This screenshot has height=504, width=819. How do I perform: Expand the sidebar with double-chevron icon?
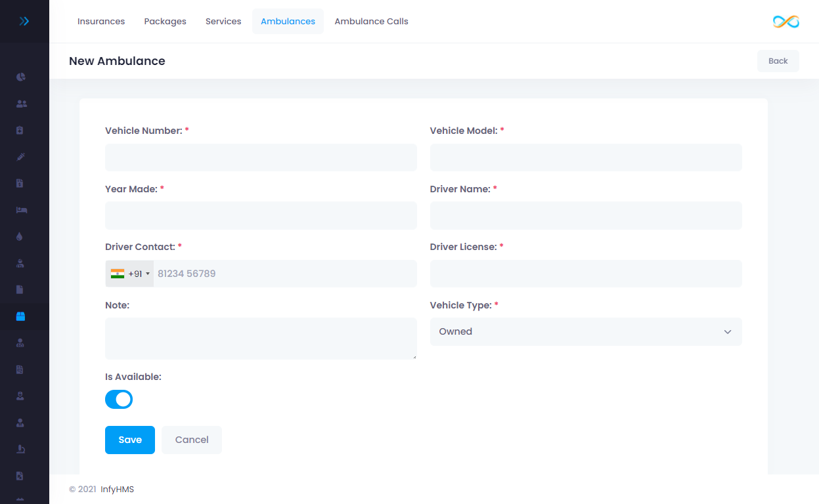point(24,21)
